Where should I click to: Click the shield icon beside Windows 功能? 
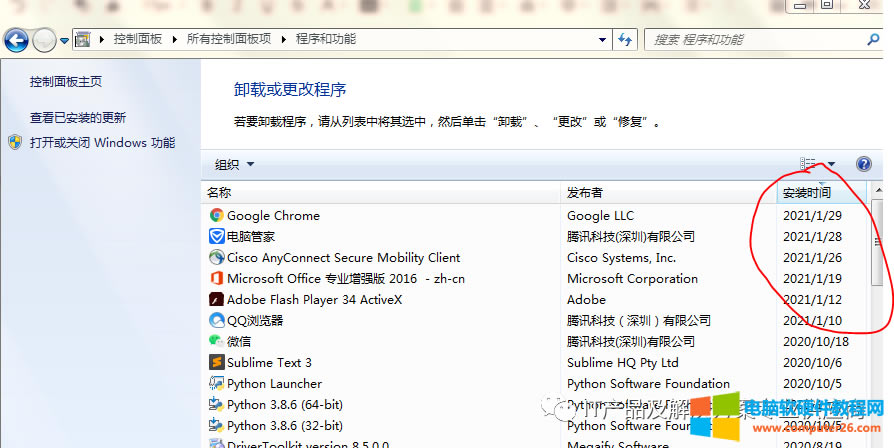[15, 142]
